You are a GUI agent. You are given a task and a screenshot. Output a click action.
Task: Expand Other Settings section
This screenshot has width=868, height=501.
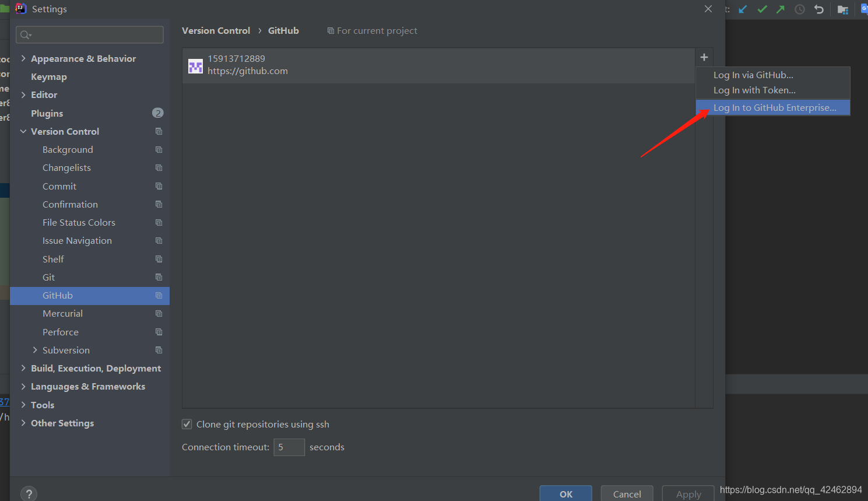click(x=23, y=423)
